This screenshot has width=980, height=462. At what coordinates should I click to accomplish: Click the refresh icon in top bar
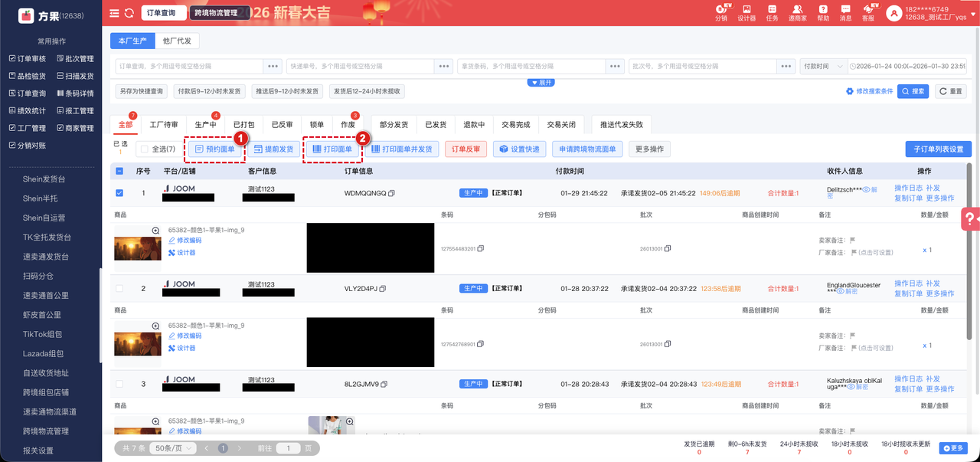129,13
